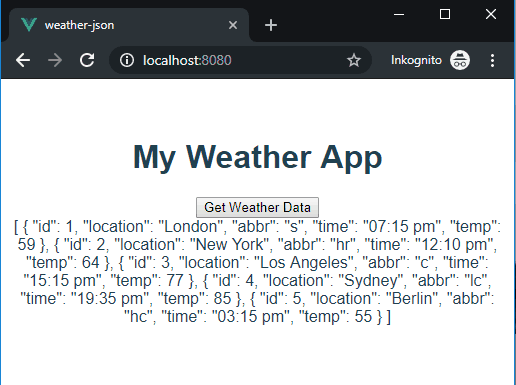Reload the page with the refresh icon

click(87, 60)
